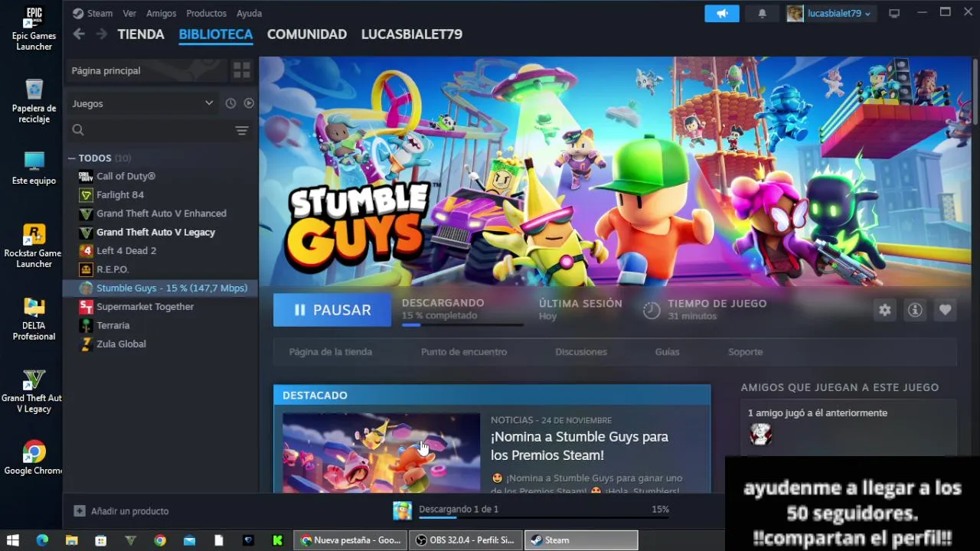
Task: Click the library search magnifier icon
Action: [x=78, y=130]
